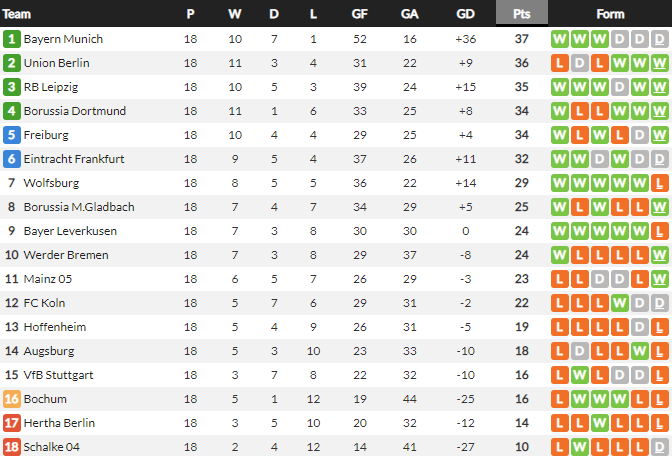Open the Borussia Dortmund team link
The width and height of the screenshot is (672, 456).
(x=74, y=111)
